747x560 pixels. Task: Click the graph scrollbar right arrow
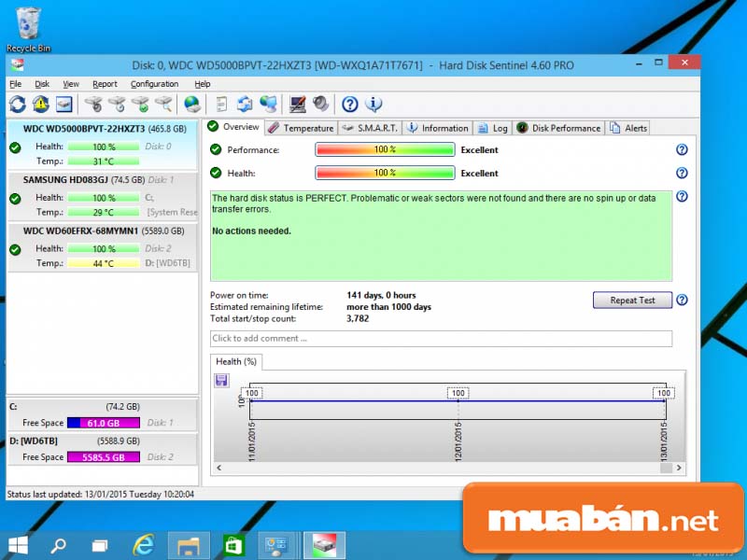click(x=679, y=468)
